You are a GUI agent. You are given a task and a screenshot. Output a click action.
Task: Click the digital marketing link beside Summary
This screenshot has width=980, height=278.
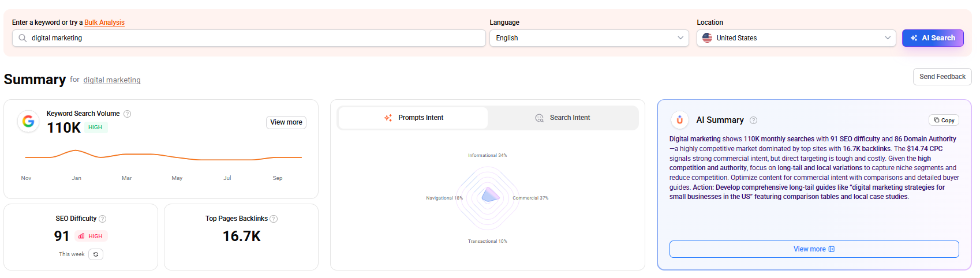coord(112,80)
